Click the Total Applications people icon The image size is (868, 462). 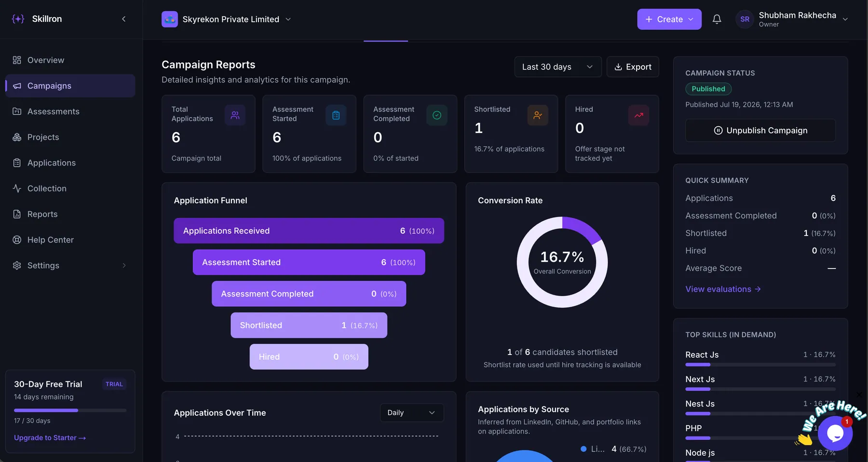pos(235,115)
